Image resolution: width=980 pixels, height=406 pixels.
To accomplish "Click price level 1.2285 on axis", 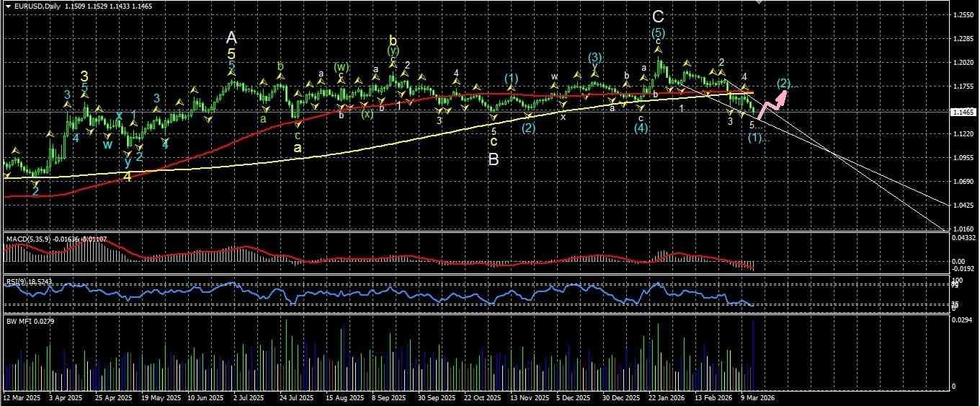I will (963, 38).
